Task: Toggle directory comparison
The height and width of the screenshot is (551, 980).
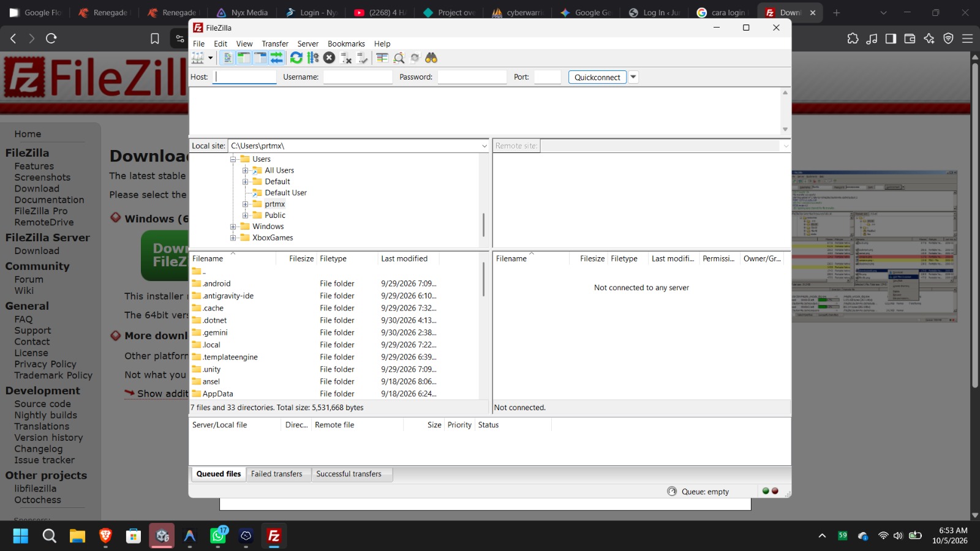Action: click(399, 58)
